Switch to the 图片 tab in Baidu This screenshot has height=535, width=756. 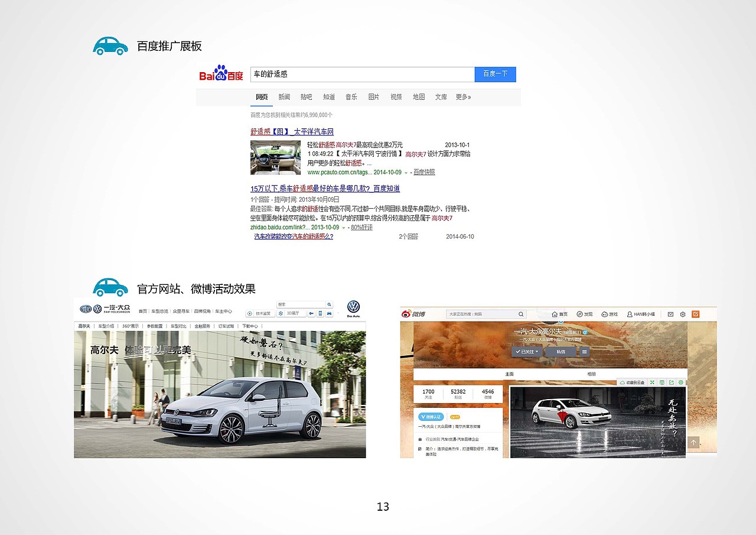coord(374,97)
